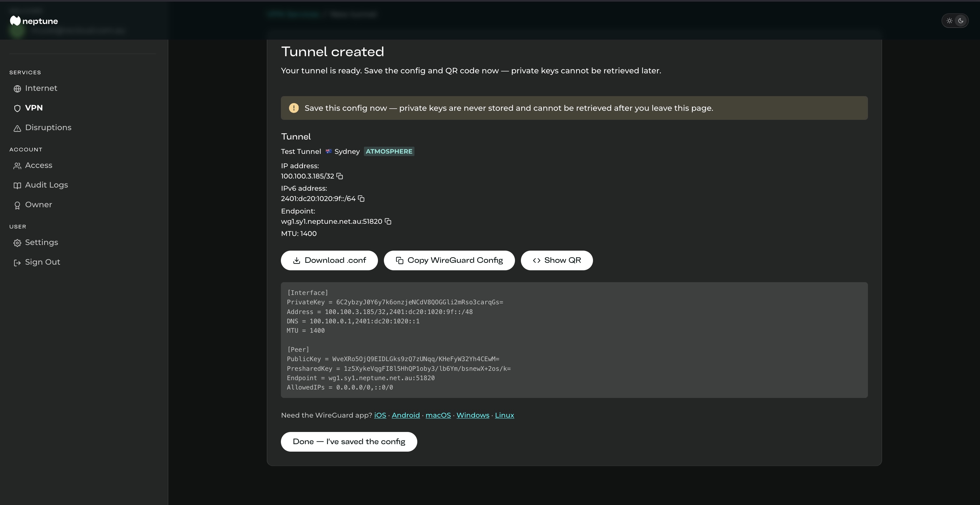The image size is (980, 505).
Task: Click the PublicKey line in config
Action: tap(393, 359)
